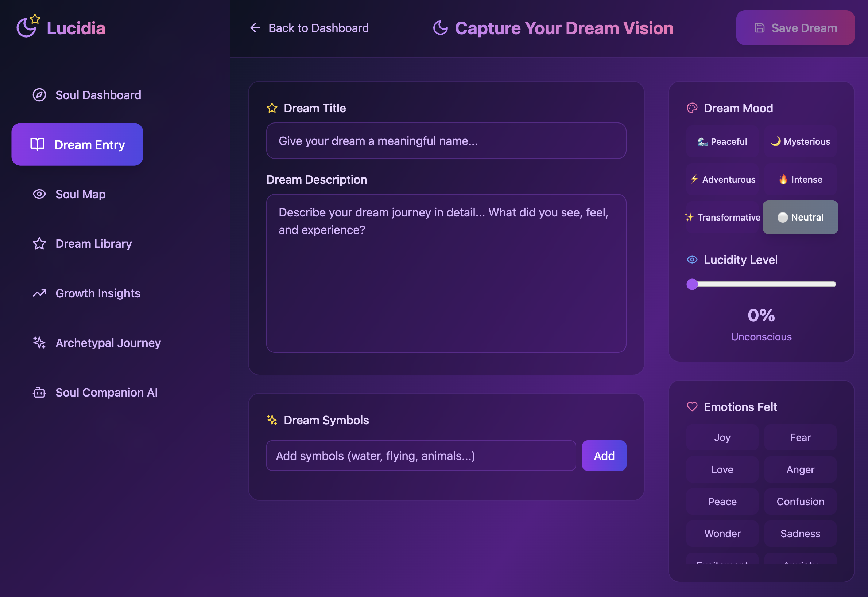The image size is (868, 597).
Task: Choose the Mysterious mood option
Action: 800,142
